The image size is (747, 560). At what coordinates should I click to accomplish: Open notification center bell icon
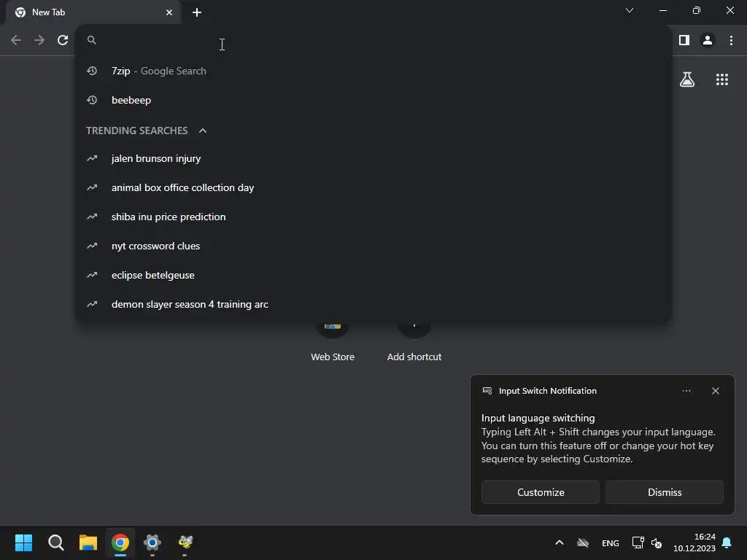point(727,542)
